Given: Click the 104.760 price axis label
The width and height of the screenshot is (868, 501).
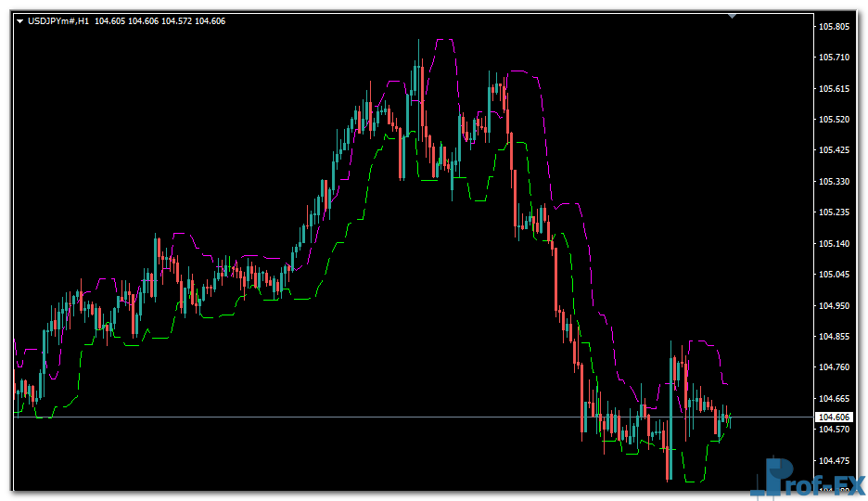Looking at the screenshot, I should pos(834,367).
